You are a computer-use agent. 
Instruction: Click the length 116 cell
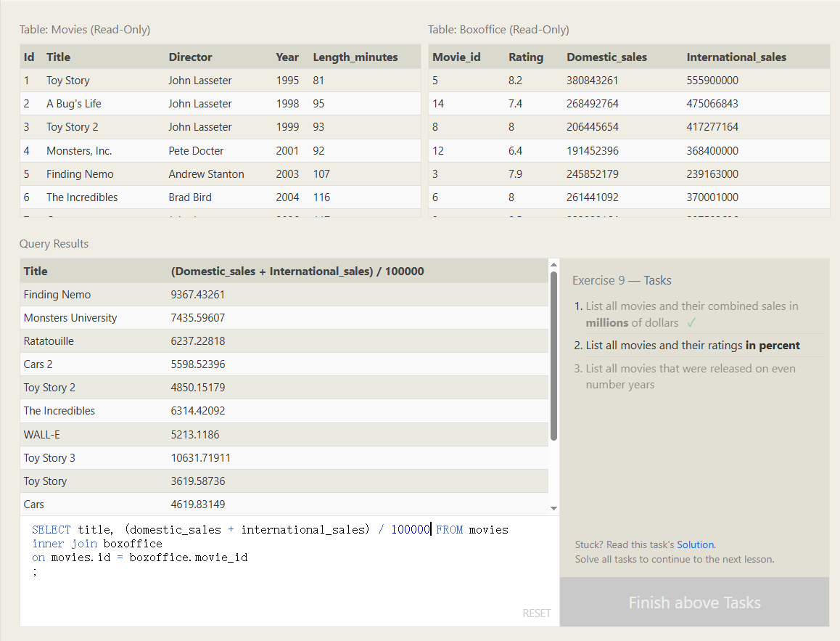321,197
